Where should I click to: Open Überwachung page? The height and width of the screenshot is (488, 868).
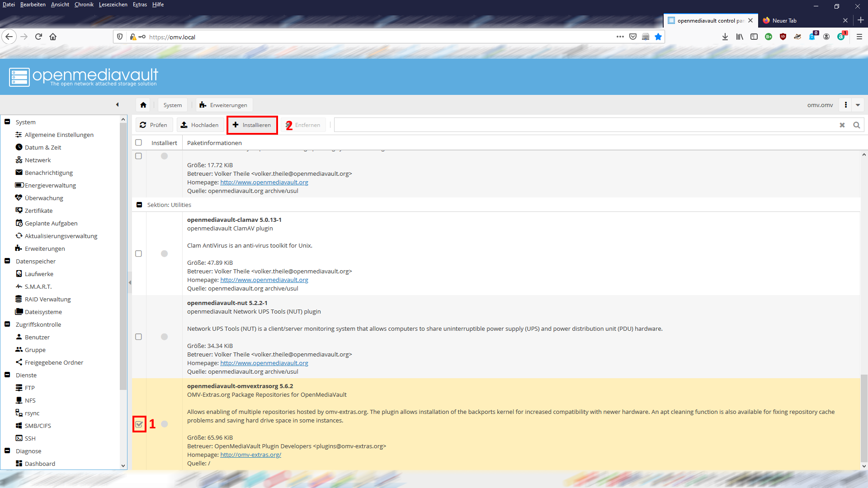43,198
